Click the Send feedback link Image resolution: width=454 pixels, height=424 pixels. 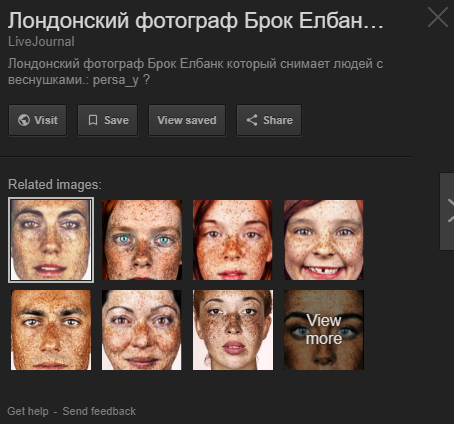point(99,411)
